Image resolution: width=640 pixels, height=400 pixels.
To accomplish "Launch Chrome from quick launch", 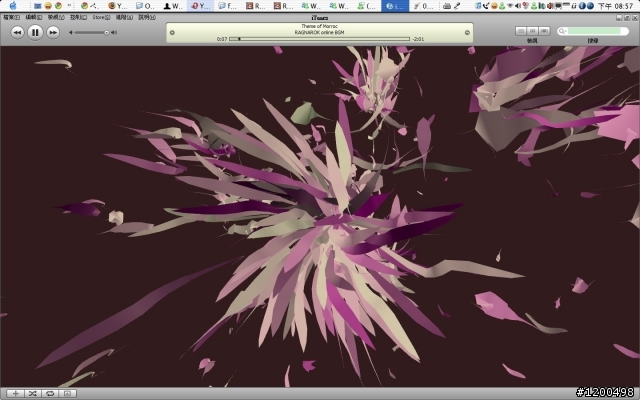I will (x=58, y=6).
